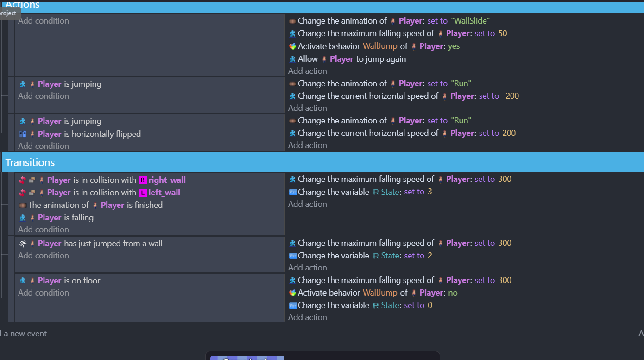
Task: Click the behavior icon beside 'Activate behavior WallJump: yes'
Action: point(292,46)
